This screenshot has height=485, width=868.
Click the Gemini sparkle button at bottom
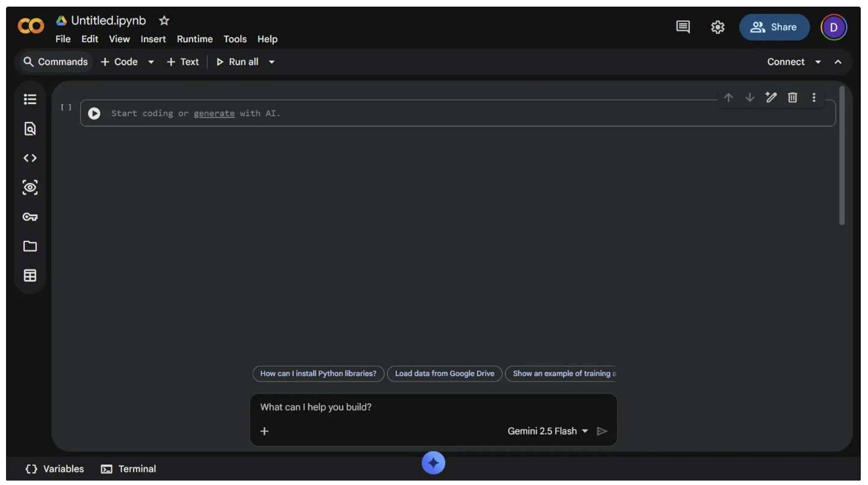click(x=433, y=463)
